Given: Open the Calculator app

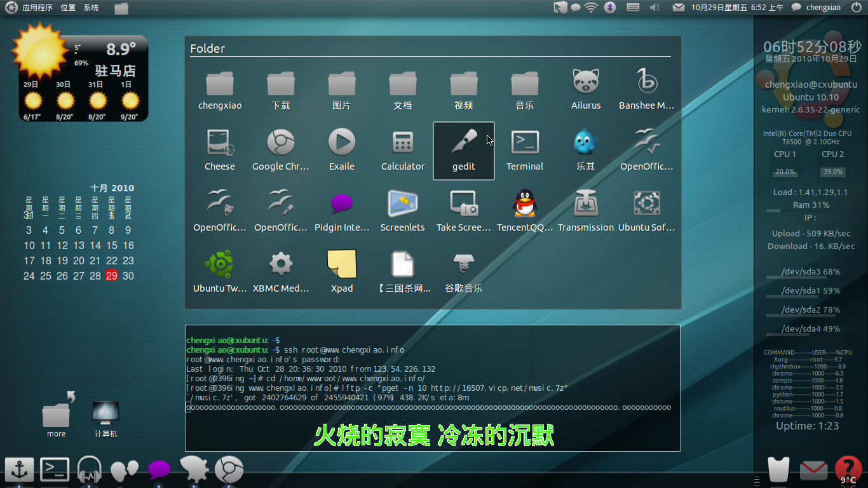Looking at the screenshot, I should point(403,151).
